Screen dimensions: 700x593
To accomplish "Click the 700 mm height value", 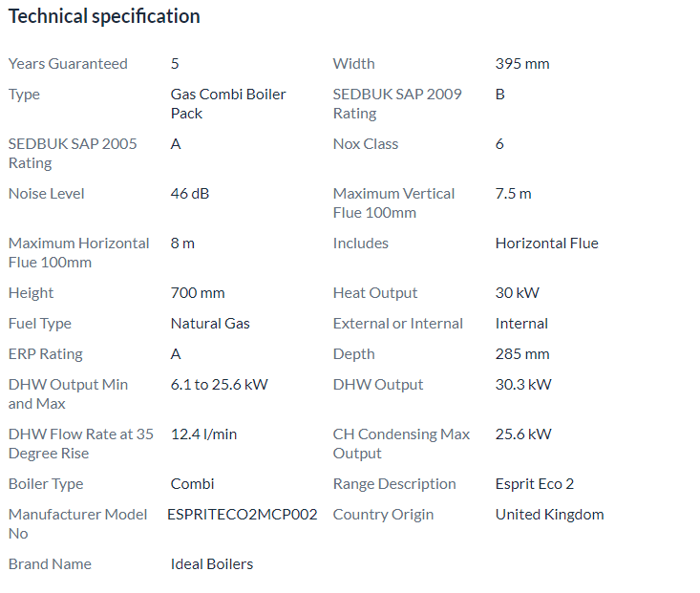I will click(x=198, y=293).
